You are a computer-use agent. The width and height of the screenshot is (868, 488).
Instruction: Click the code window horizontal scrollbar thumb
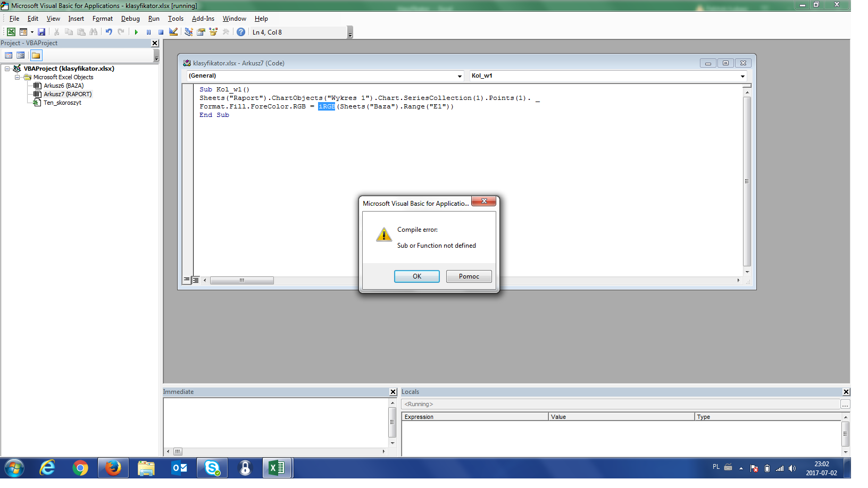(x=242, y=280)
